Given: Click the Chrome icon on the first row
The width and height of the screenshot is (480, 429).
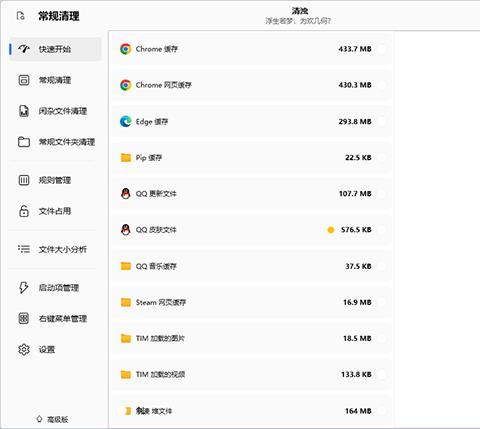Looking at the screenshot, I should (126, 49).
